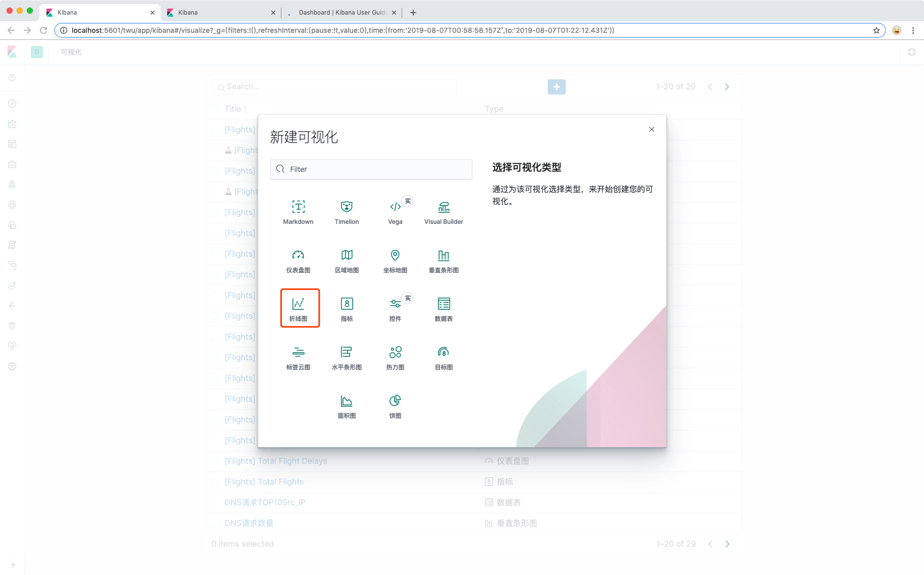Check the box for Total Flights row
Viewport: 924px width, 575px height.
point(215,482)
